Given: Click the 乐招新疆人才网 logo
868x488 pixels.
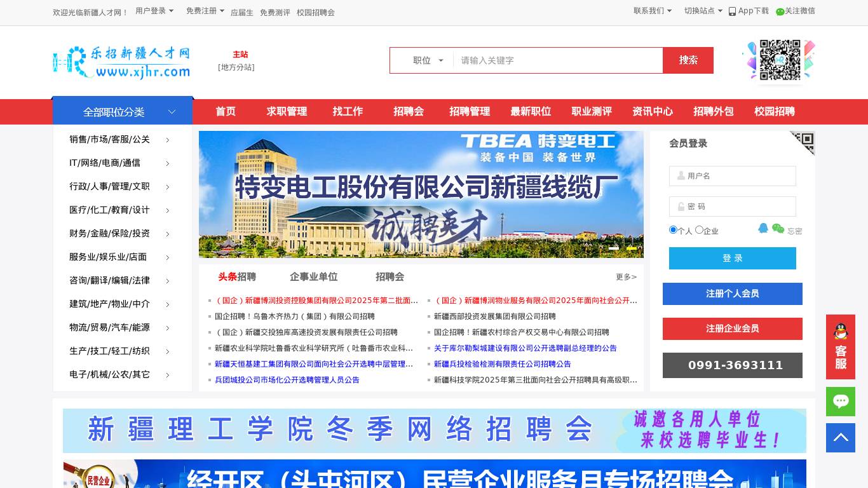Looking at the screenshot, I should click(x=121, y=62).
